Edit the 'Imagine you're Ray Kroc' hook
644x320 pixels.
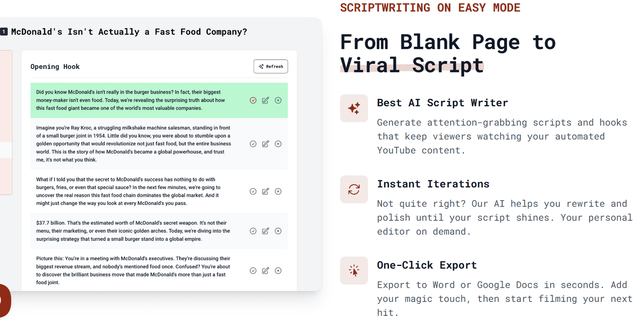tap(265, 144)
